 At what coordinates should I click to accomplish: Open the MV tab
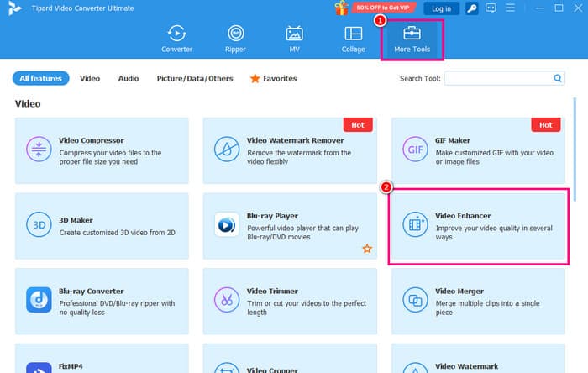[294, 39]
